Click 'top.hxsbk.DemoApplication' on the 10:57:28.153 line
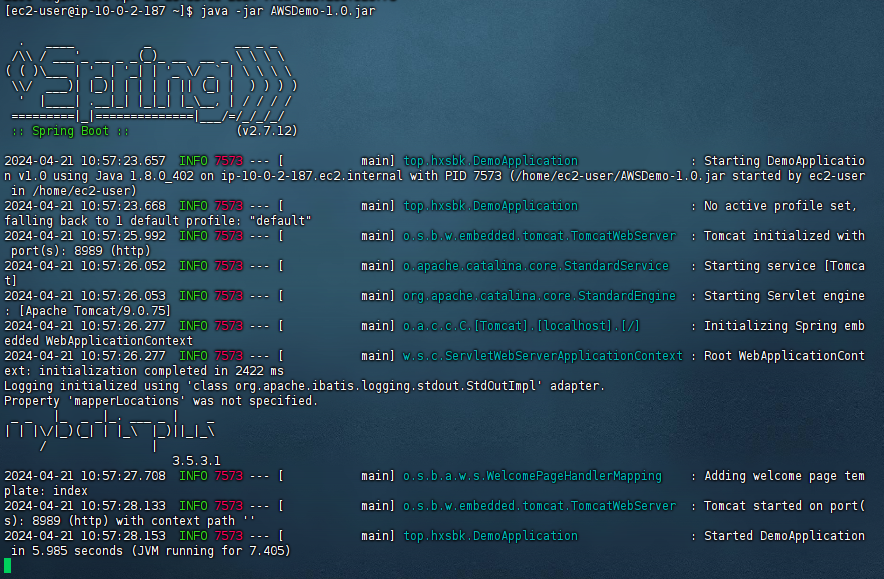The width and height of the screenshot is (884, 579). coord(490,536)
